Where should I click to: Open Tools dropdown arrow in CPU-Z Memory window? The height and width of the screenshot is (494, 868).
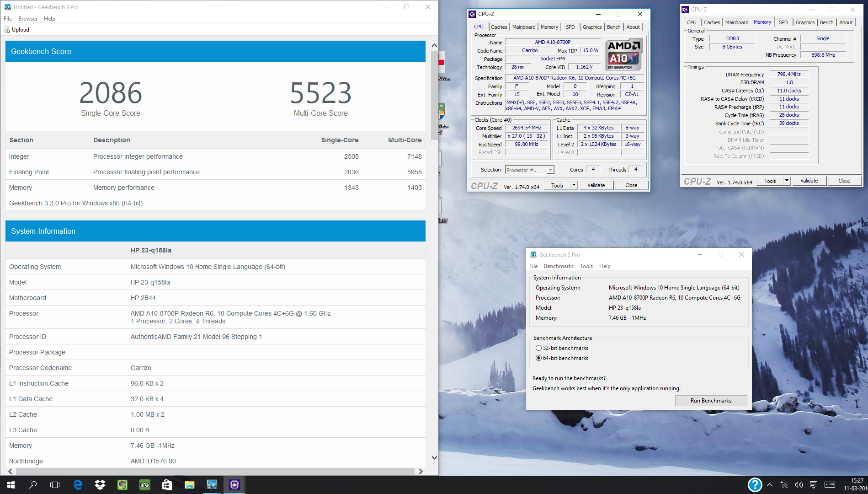pyautogui.click(x=787, y=181)
